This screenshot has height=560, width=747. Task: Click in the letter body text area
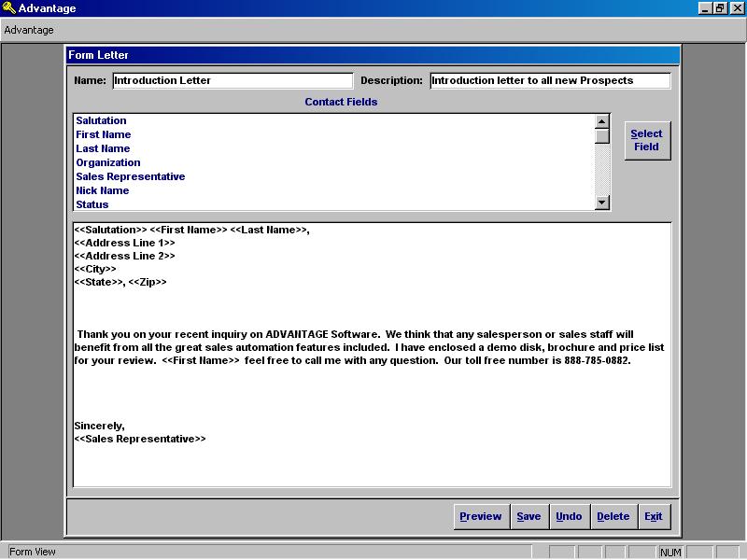pyautogui.click(x=372, y=355)
